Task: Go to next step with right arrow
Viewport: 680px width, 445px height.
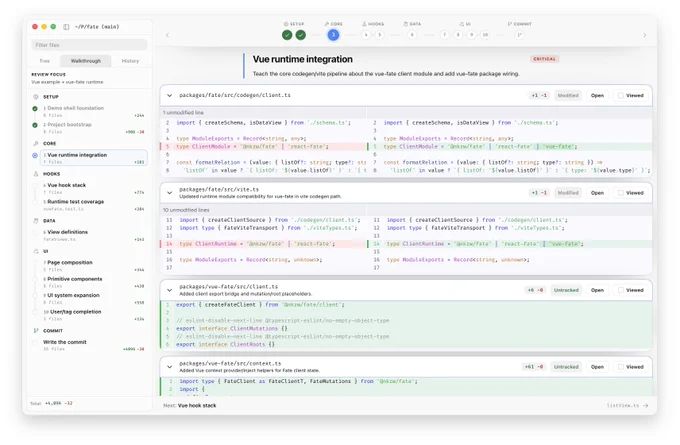Action: pos(644,35)
